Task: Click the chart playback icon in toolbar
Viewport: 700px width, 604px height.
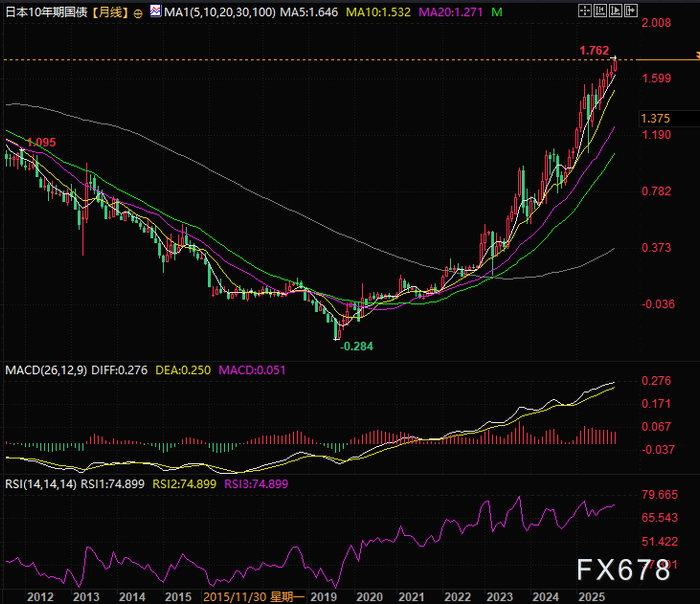Action: pyautogui.click(x=615, y=11)
